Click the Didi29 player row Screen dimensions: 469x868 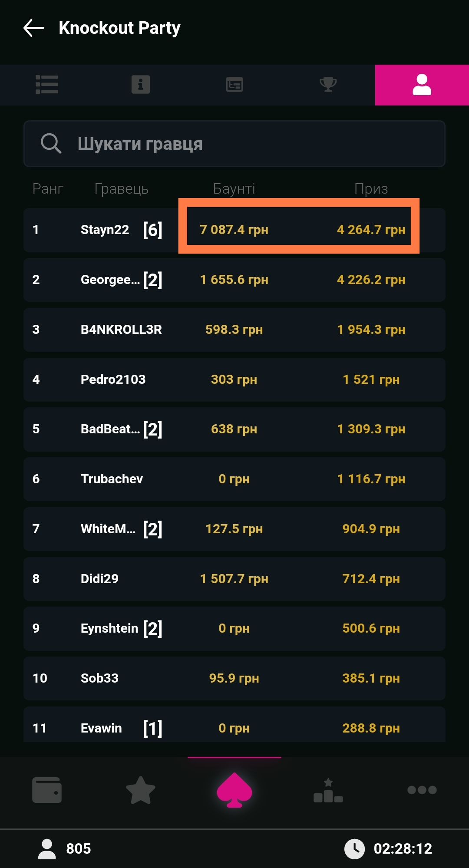(99, 579)
